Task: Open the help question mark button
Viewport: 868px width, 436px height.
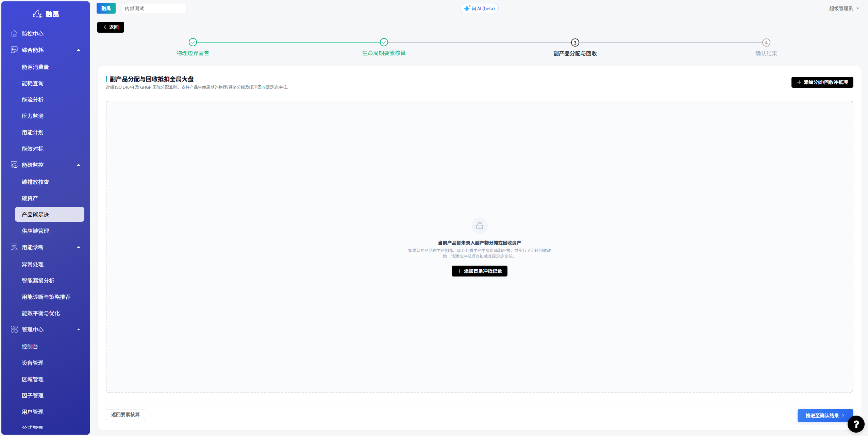Action: pos(856,424)
